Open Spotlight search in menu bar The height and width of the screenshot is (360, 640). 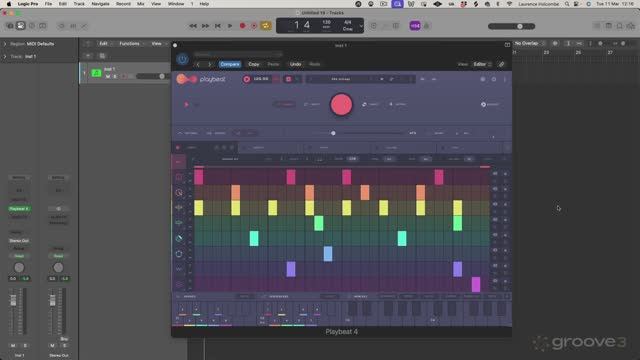click(x=567, y=4)
